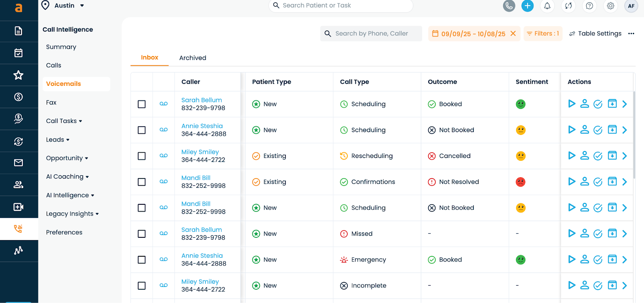
Task: Click the blue plus add button
Action: pos(527,6)
